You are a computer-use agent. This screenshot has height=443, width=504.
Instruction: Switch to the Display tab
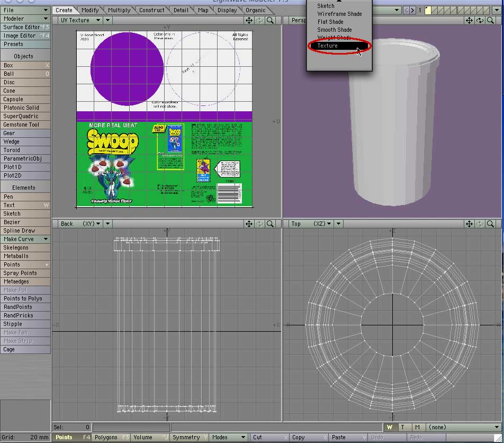pos(227,10)
